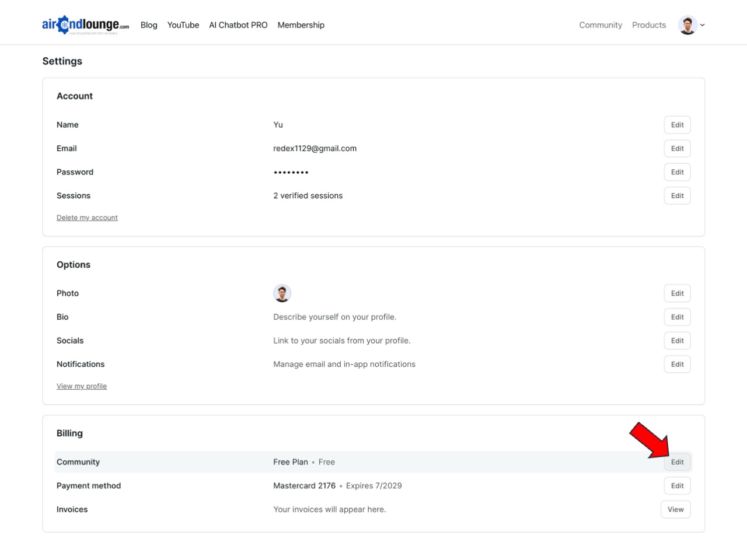
Task: Click the Delete my account link
Action: click(87, 218)
